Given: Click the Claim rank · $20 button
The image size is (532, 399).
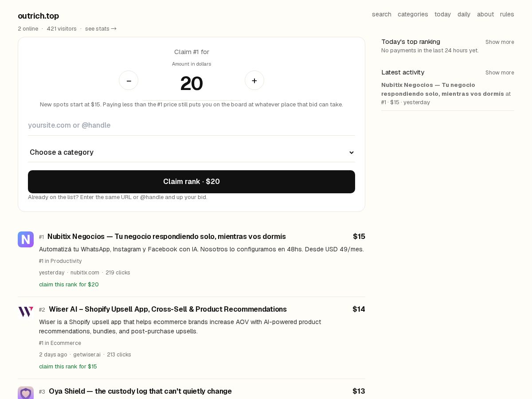Looking at the screenshot, I should tap(192, 182).
